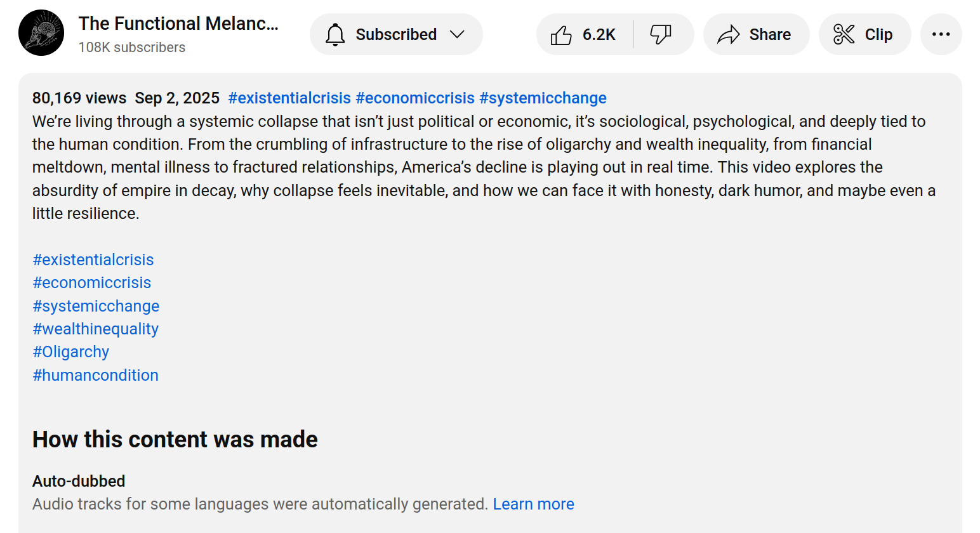Open #existentialcrisis hashtag beside the date
The width and height of the screenshot is (980, 533).
pos(289,98)
